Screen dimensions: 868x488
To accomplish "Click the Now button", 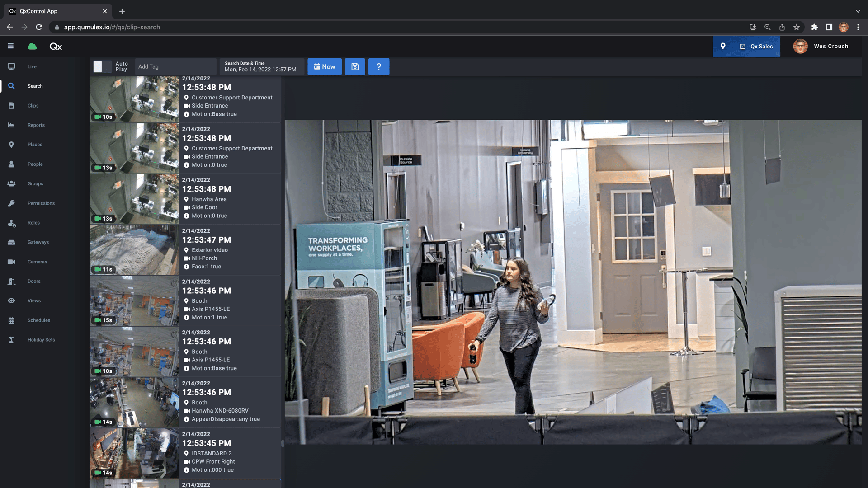I will pyautogui.click(x=325, y=66).
